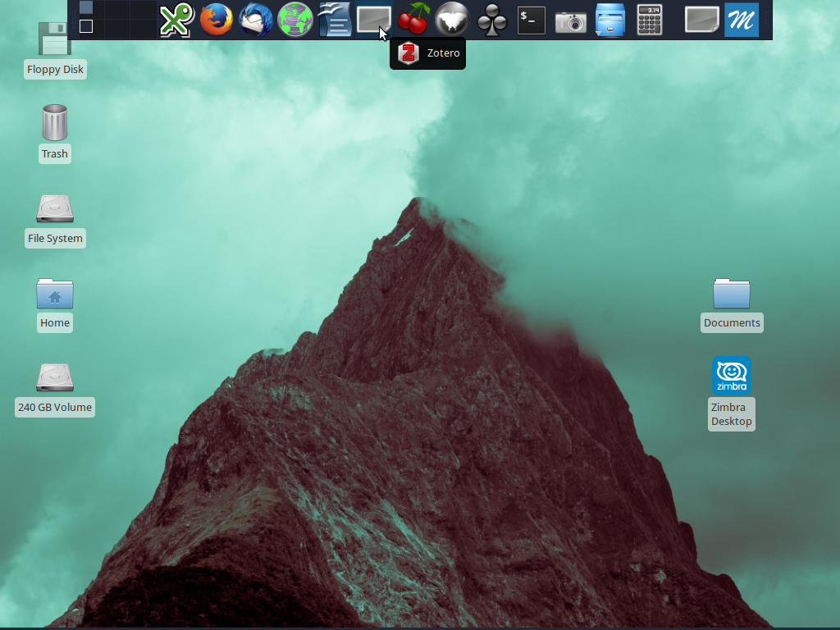Click the white butterfly icon in the panel
The image size is (840, 630).
(x=453, y=21)
